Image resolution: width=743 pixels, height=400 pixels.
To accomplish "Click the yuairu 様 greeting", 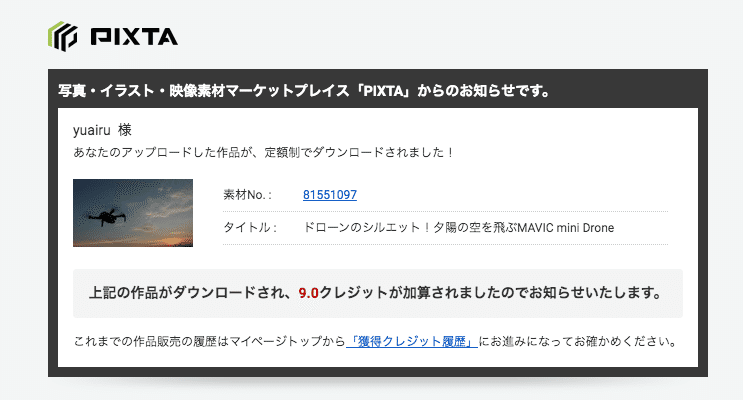I will (103, 131).
